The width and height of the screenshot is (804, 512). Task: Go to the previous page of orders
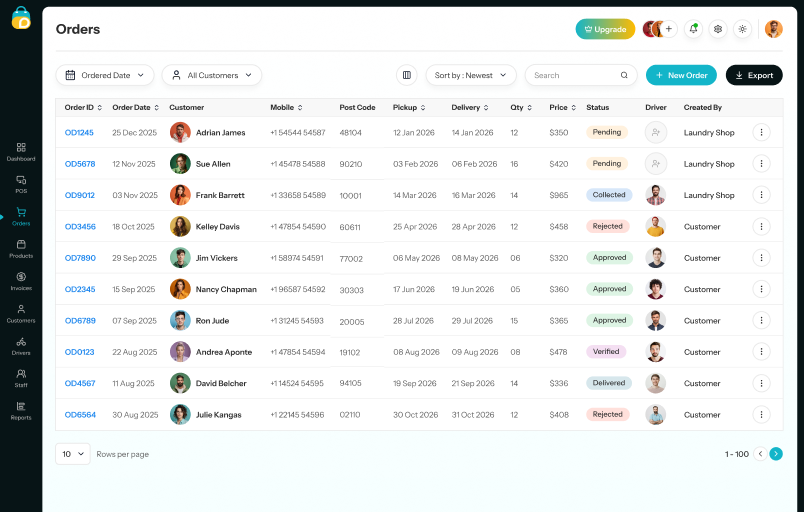coord(760,454)
